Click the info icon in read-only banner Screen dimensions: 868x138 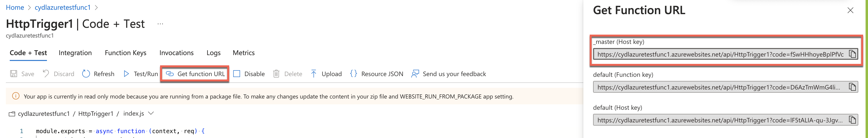(16, 96)
